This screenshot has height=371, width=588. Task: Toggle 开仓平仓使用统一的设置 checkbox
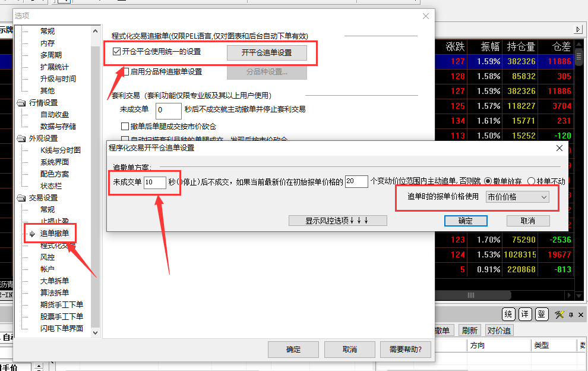pyautogui.click(x=116, y=52)
